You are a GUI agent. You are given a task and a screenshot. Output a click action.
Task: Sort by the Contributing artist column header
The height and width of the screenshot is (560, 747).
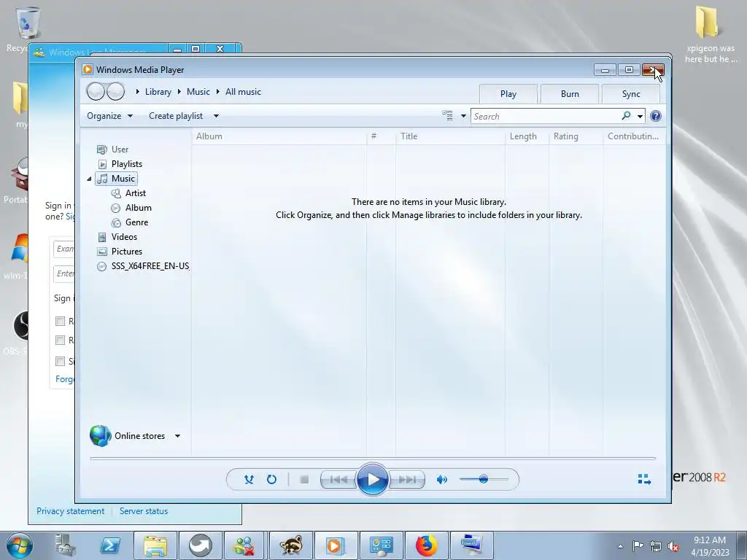[633, 136]
